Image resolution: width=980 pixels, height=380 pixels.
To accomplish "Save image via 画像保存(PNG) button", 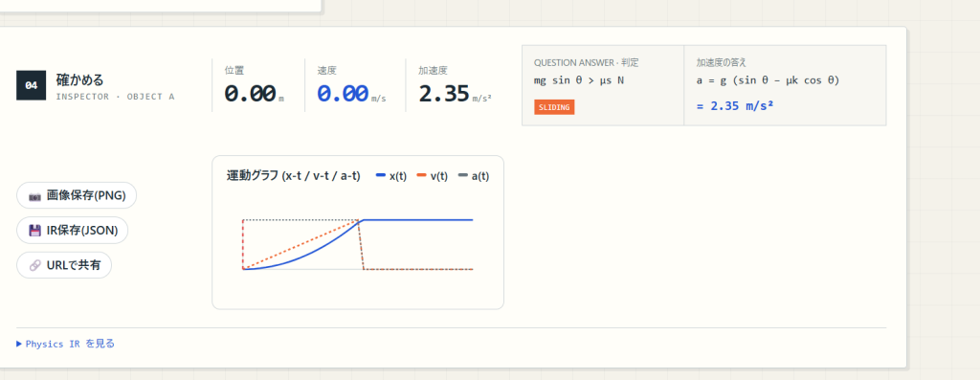I will coord(77,195).
